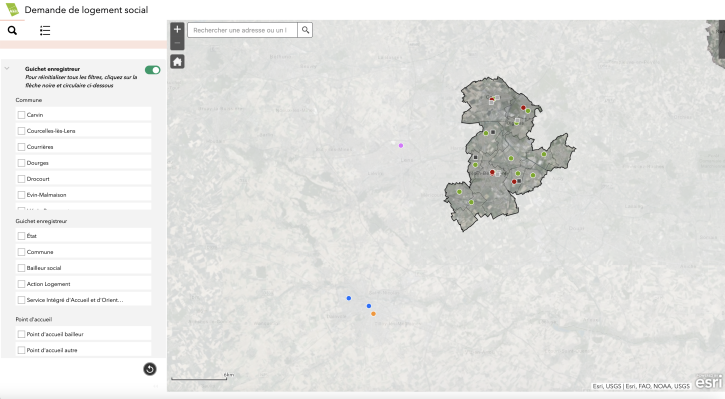Click the orange point on the map
This screenshot has height=399, width=725.
(x=373, y=314)
